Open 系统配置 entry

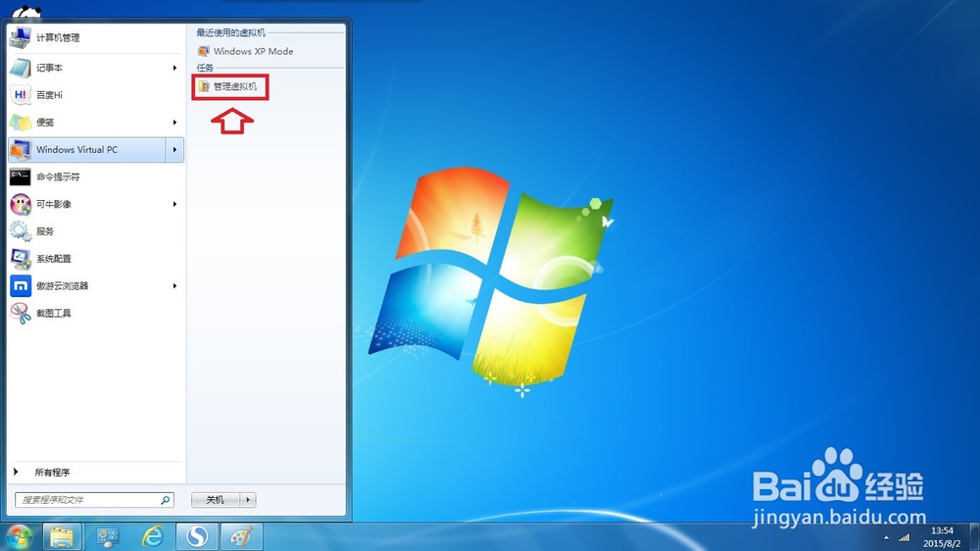pos(96,259)
